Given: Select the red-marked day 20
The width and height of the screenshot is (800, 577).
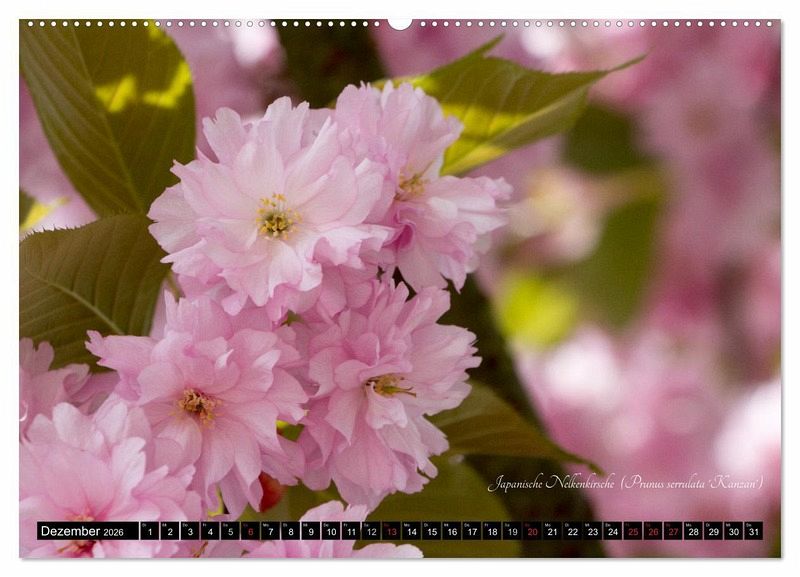Looking at the screenshot, I should 532,531.
